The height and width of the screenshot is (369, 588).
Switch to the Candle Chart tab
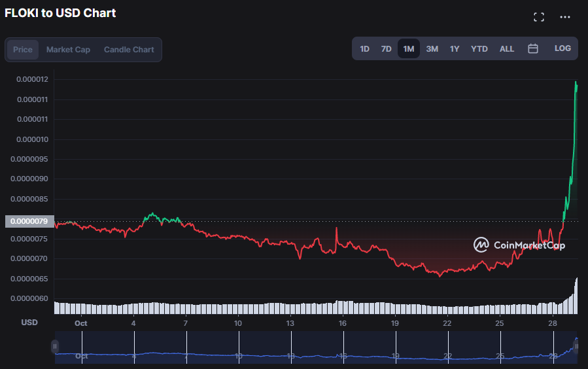pos(129,50)
